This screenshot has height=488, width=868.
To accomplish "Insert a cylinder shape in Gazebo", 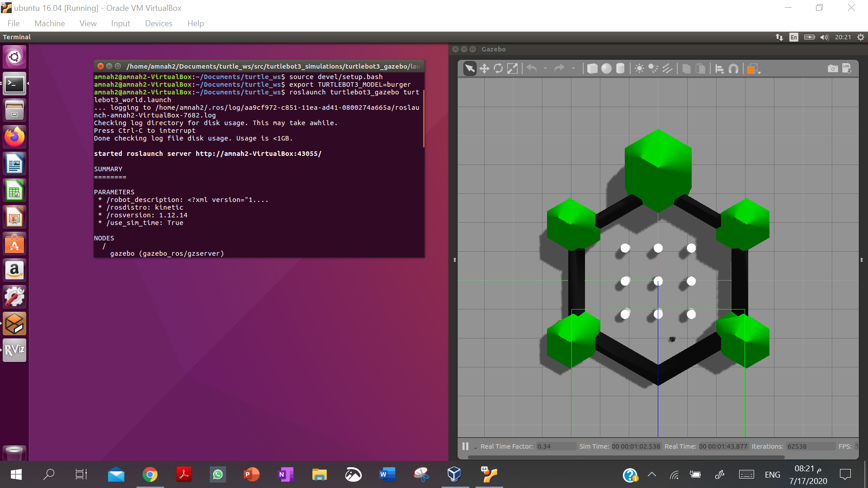I will point(620,69).
